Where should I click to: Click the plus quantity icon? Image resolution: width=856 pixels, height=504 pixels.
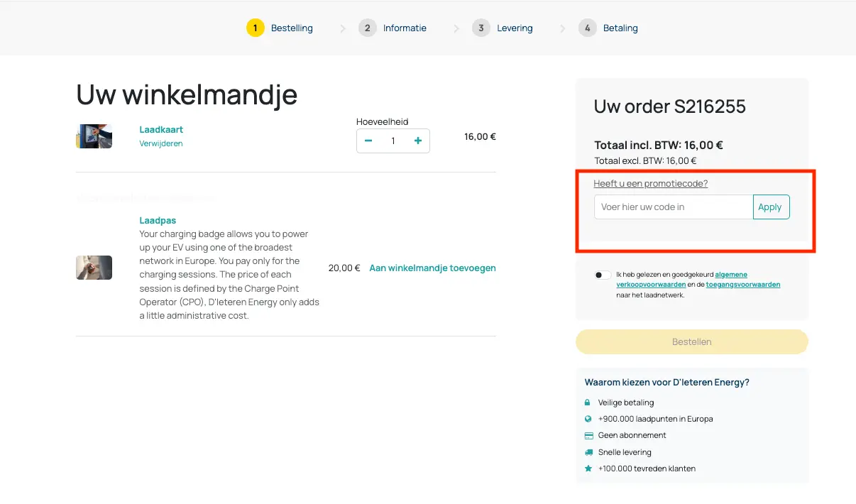[x=418, y=141]
